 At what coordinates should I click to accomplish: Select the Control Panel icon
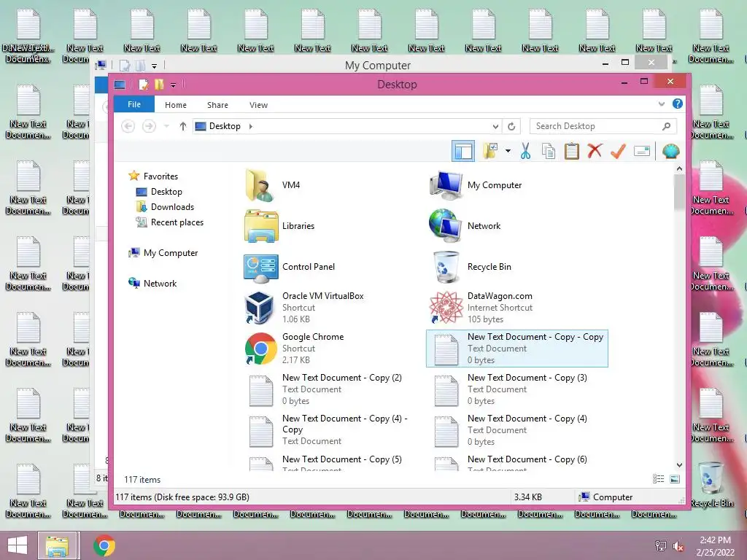(260, 268)
